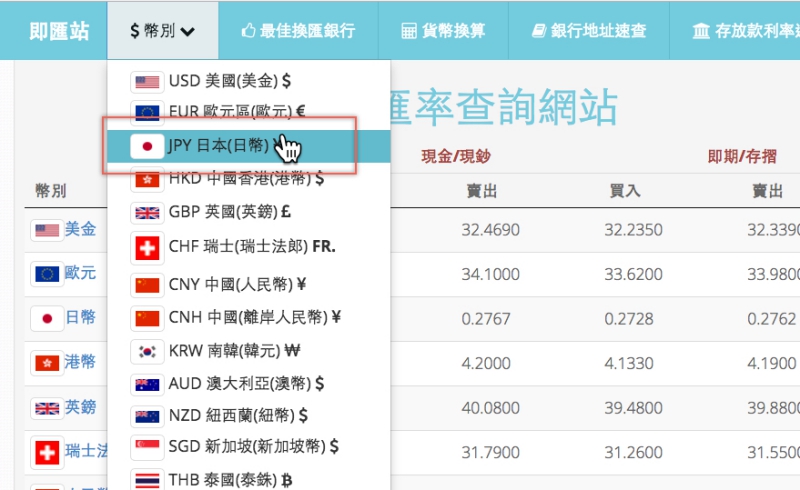Viewport: 800px width, 490px height.
Task: Open 貨幣換算 currency converter
Action: [443, 31]
